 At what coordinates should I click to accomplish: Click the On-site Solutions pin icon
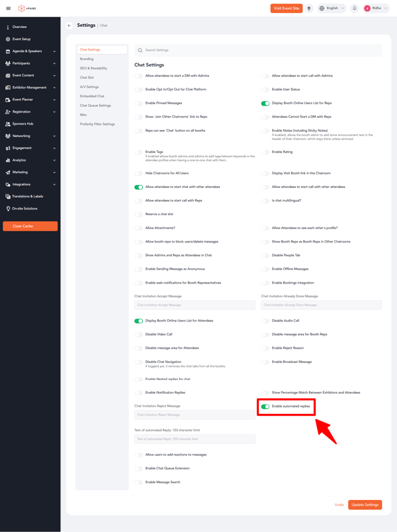pos(8,209)
